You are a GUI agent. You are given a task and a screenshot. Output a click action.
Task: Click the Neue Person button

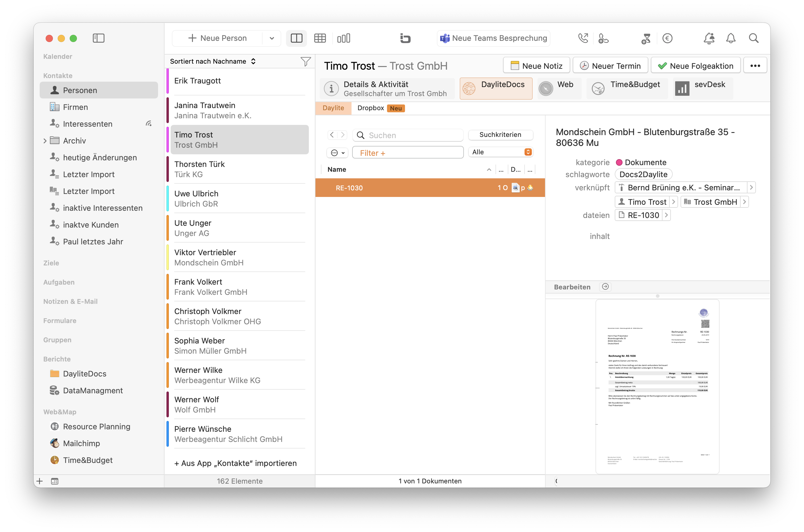[x=217, y=38]
